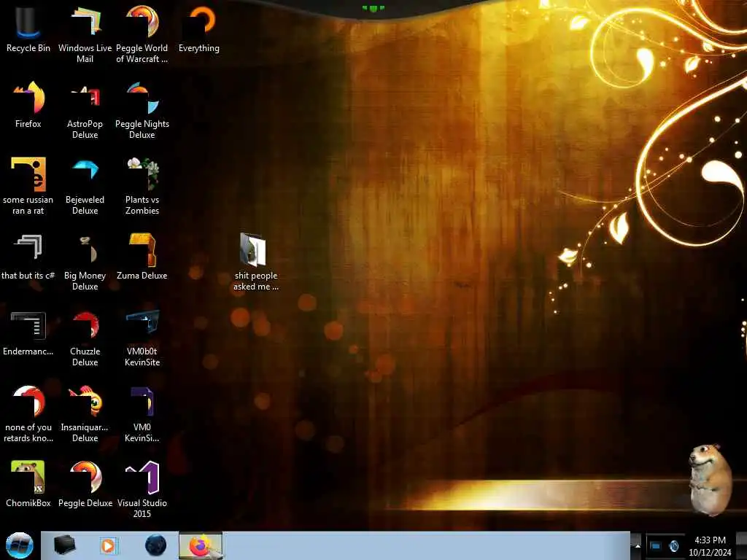Open the clock showing 4:33 PM

tap(710, 545)
